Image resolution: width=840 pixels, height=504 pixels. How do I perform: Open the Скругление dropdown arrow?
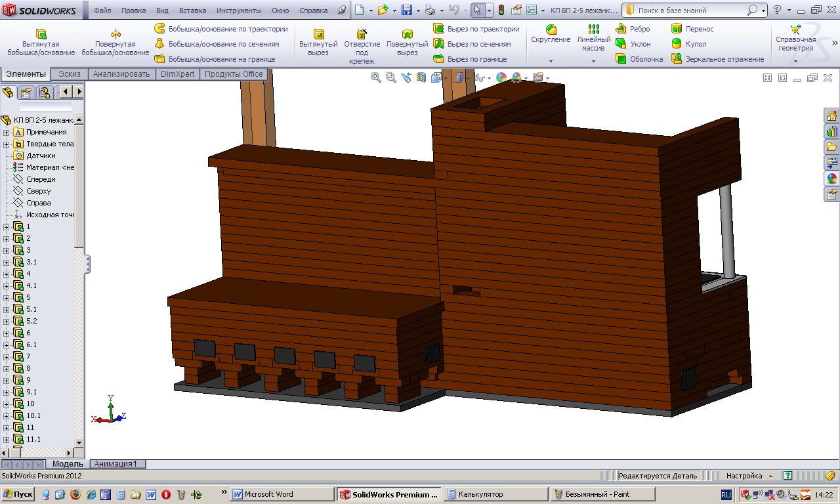point(551,61)
